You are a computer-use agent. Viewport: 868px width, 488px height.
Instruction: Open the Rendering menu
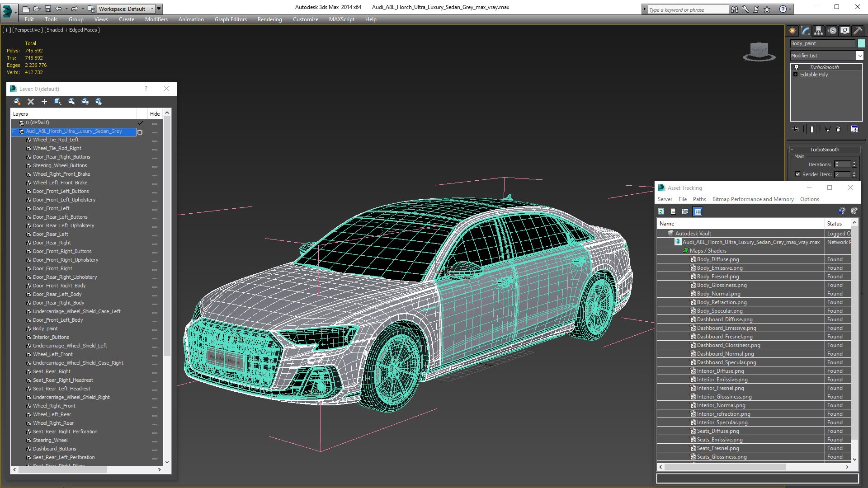(x=269, y=19)
